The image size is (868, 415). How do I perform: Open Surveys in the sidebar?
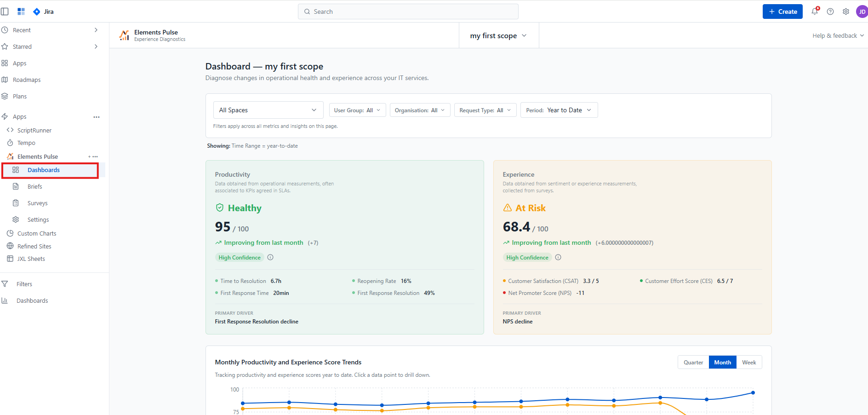coord(38,203)
